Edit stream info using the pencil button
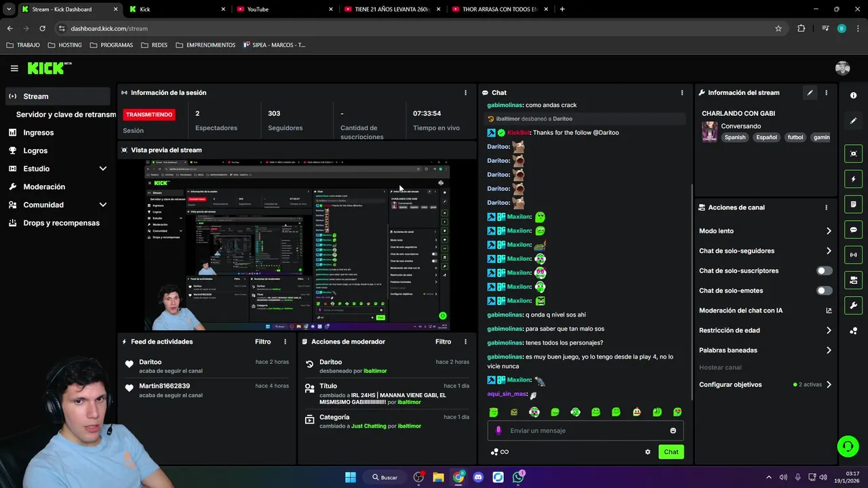The width and height of the screenshot is (868, 488). [810, 93]
